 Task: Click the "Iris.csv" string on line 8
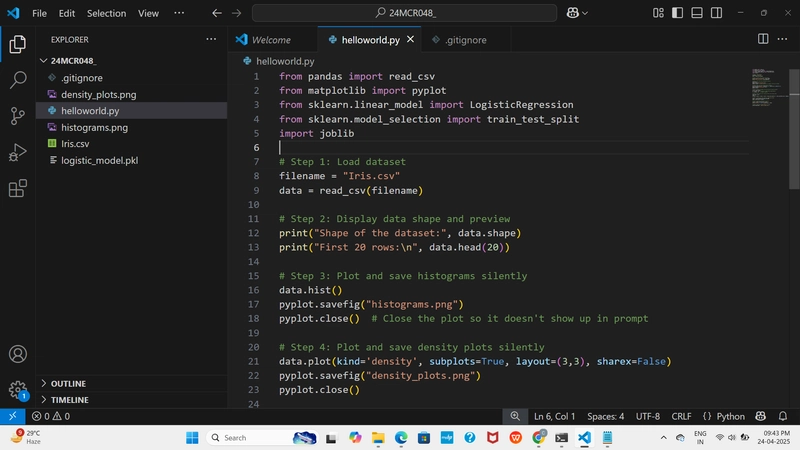(371, 176)
